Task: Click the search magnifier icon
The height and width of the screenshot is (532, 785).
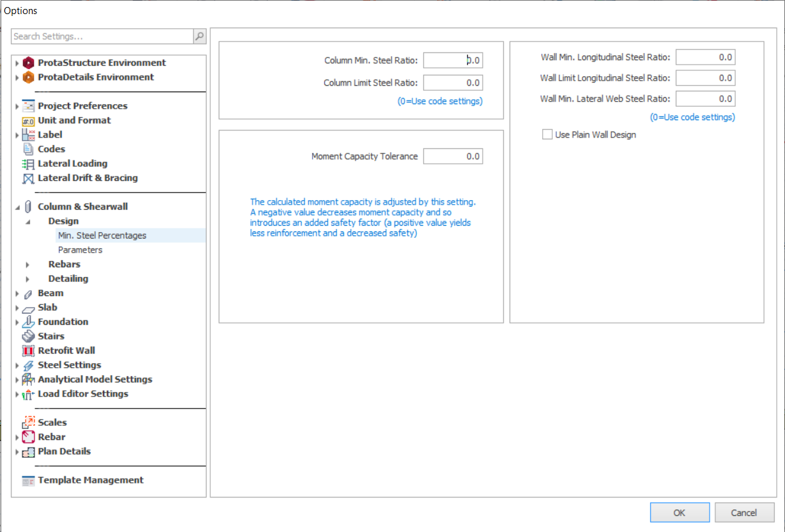Action: (199, 37)
